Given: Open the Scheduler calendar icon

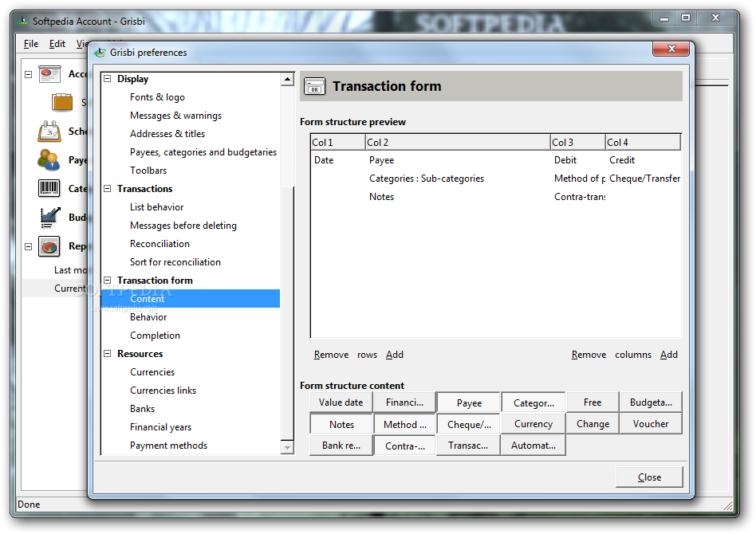Looking at the screenshot, I should [49, 131].
